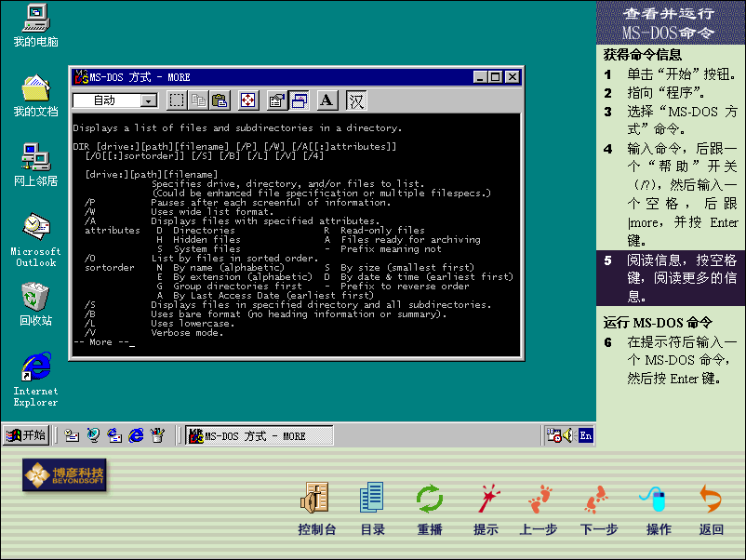This screenshot has width=746, height=560.
Task: Toggle the En language indicator in the tray
Action: click(x=584, y=435)
